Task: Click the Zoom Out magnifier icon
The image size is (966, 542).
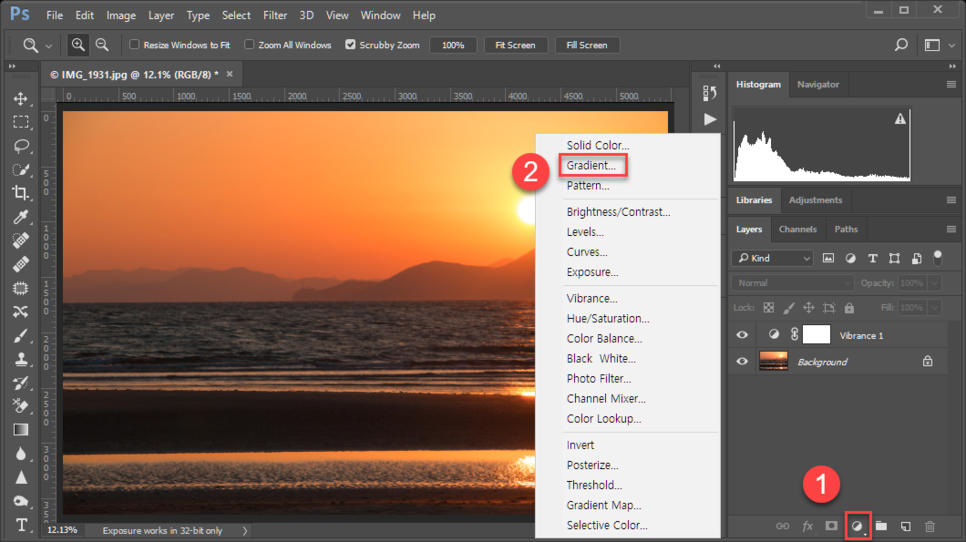Action: (x=102, y=45)
